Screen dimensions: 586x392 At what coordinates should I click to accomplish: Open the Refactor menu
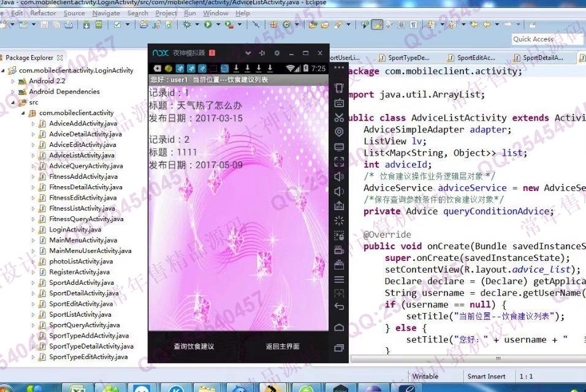[x=43, y=13]
